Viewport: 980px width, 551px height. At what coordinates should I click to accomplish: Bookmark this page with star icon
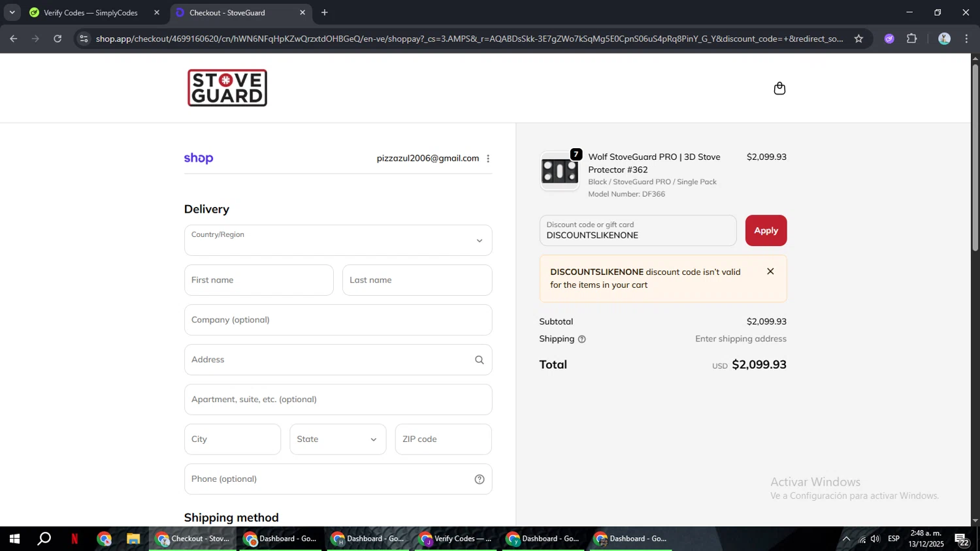(x=858, y=39)
